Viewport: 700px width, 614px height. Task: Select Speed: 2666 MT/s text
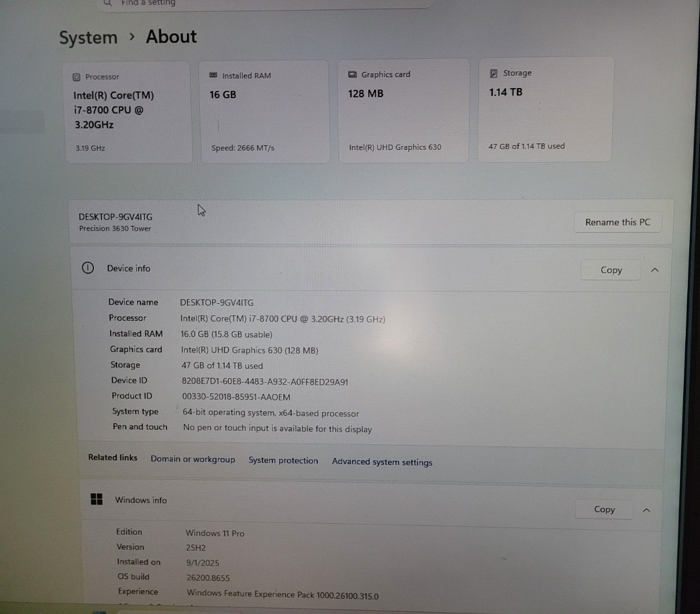coord(243,148)
